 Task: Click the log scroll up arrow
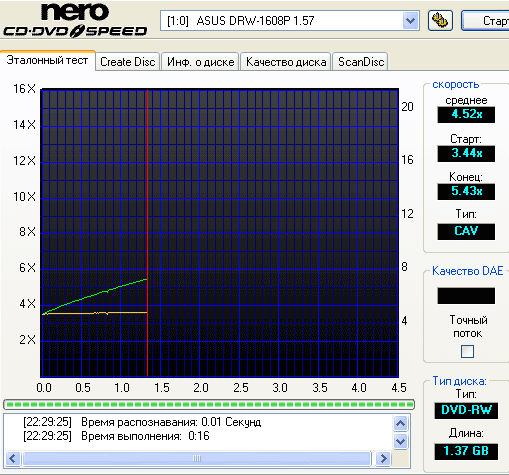coord(400,424)
